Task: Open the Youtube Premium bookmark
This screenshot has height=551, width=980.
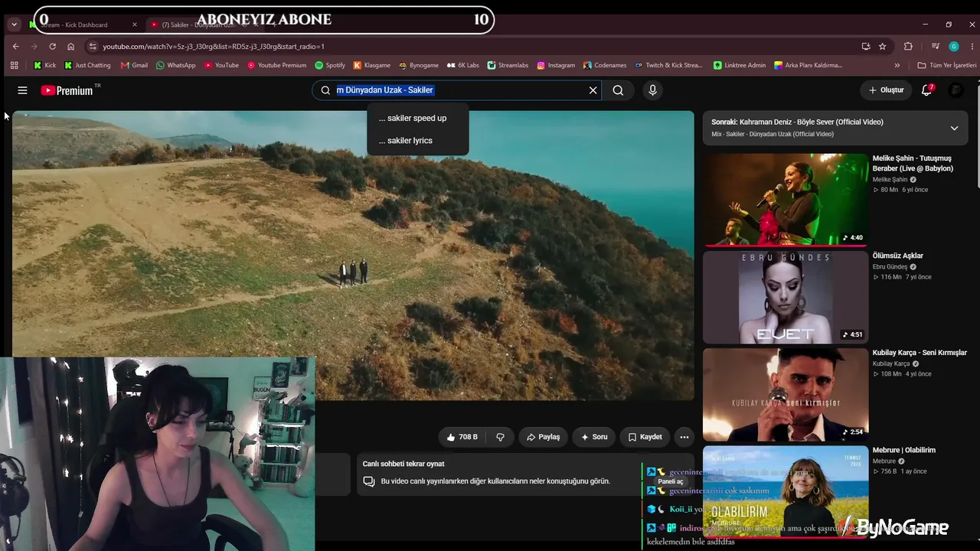Action: [x=276, y=66]
